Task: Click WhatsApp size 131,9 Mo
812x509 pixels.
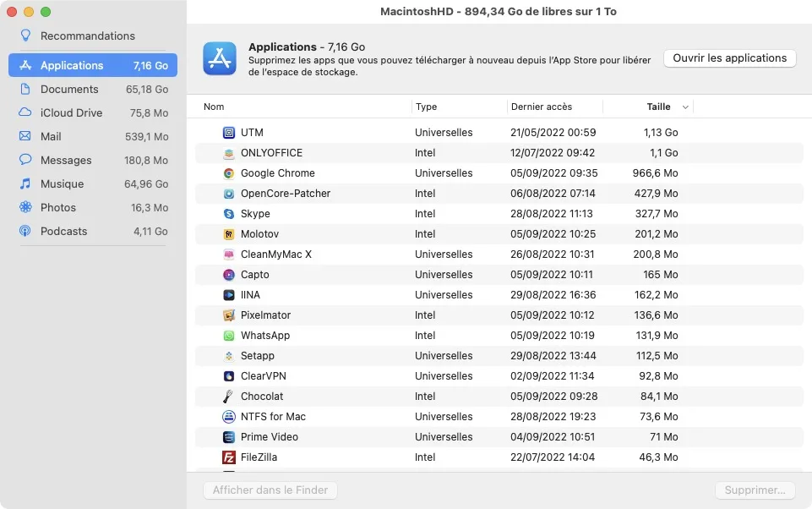Action: click(657, 336)
